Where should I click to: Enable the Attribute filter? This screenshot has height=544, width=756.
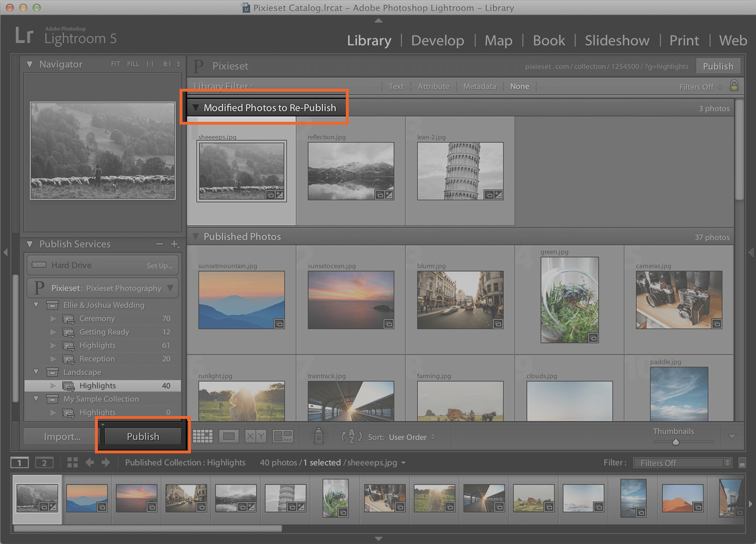point(433,86)
